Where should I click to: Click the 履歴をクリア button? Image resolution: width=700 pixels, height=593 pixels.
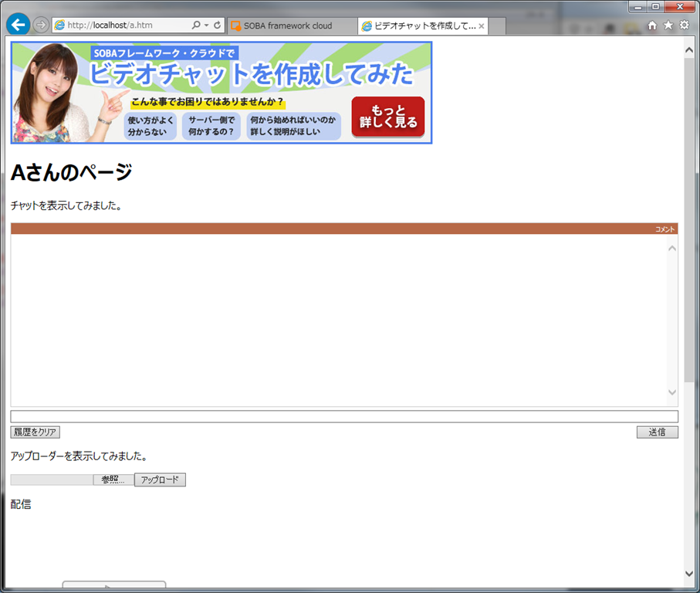coord(36,432)
